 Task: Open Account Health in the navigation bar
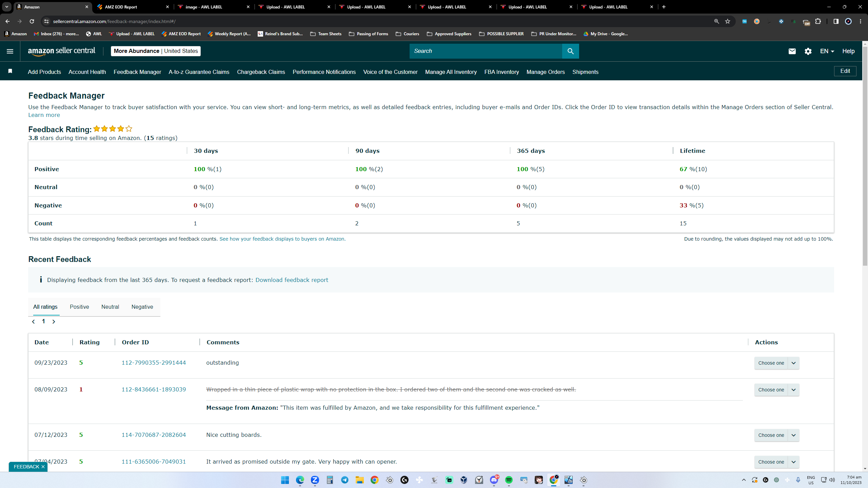click(x=87, y=72)
